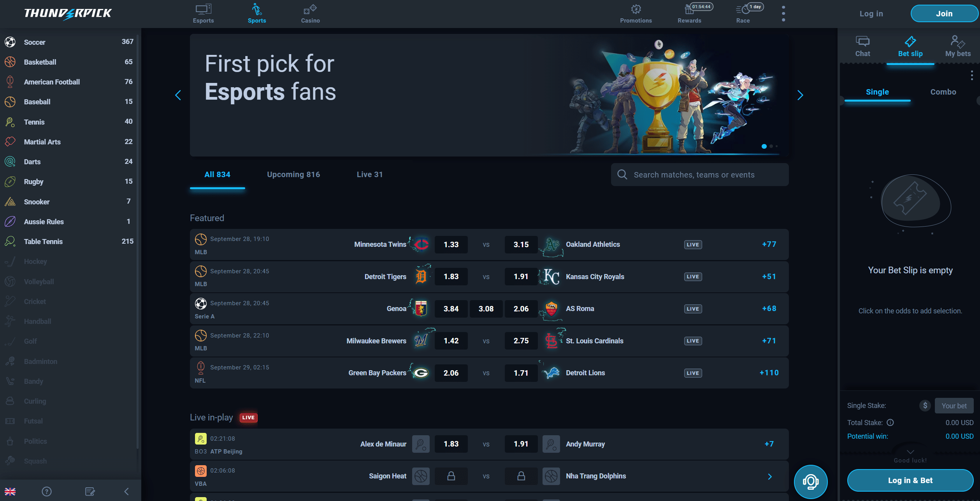Click the help question mark icon
980x501 pixels.
coord(47,491)
